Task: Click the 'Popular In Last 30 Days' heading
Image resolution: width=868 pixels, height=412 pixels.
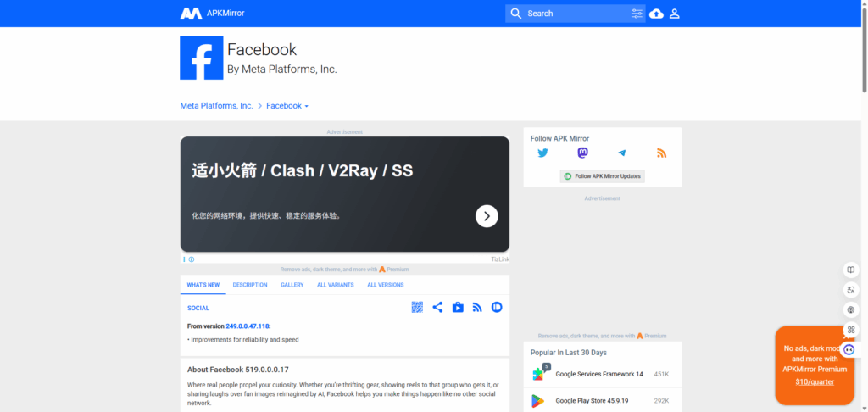Action: 569,352
